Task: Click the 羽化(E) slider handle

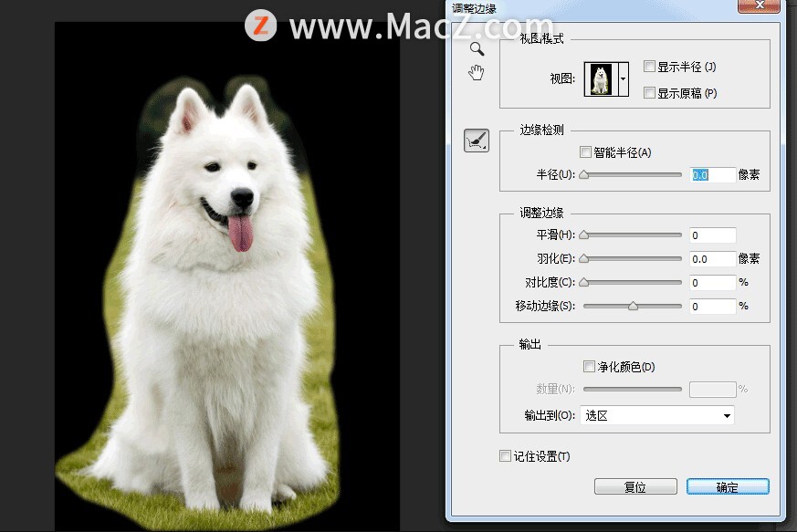Action: [584, 258]
